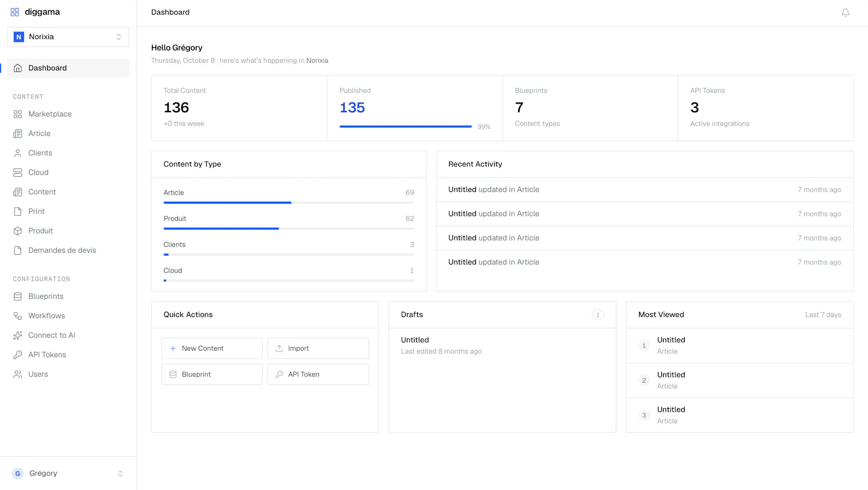Click the diggama logo icon
This screenshot has width=868, height=490.
(x=15, y=12)
